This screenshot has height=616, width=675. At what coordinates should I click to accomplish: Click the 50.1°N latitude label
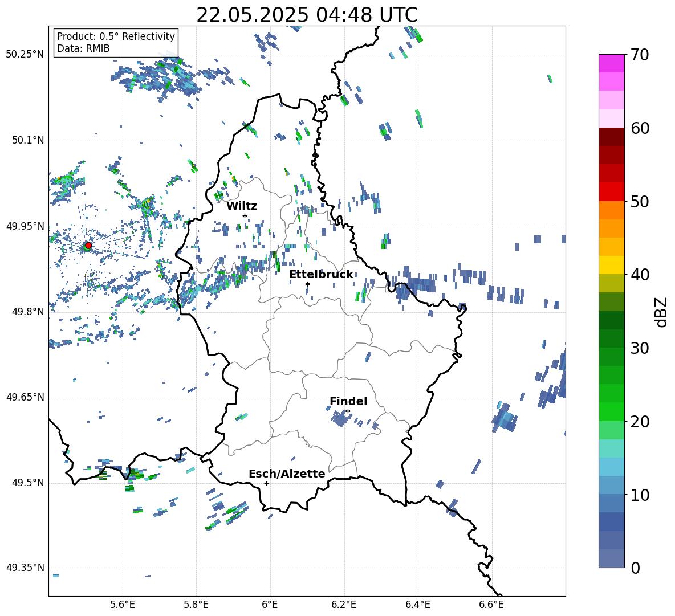pos(28,140)
